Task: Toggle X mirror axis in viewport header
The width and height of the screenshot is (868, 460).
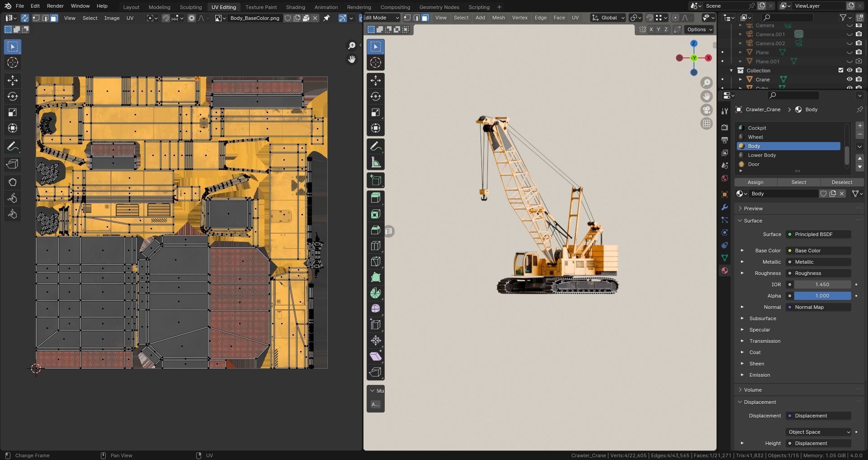Action: click(x=651, y=29)
